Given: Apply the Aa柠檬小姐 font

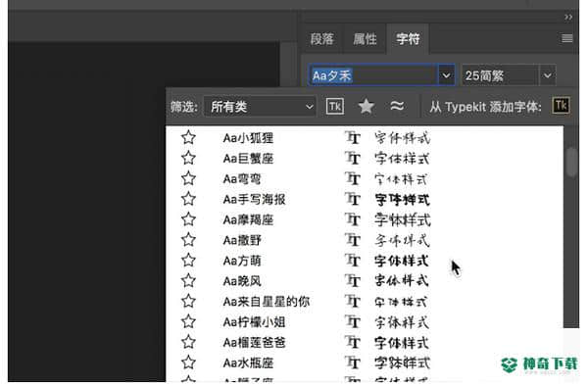Looking at the screenshot, I should coord(254,322).
